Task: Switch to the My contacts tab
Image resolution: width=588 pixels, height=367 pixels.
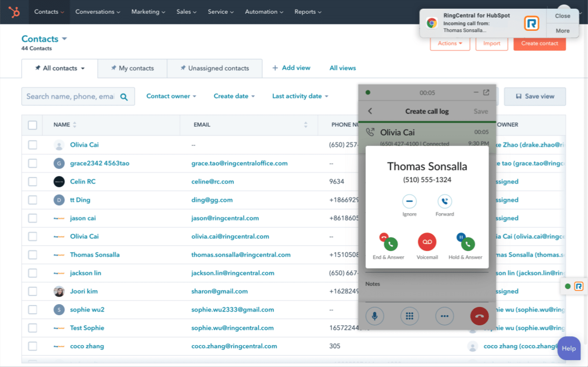Action: [132, 68]
